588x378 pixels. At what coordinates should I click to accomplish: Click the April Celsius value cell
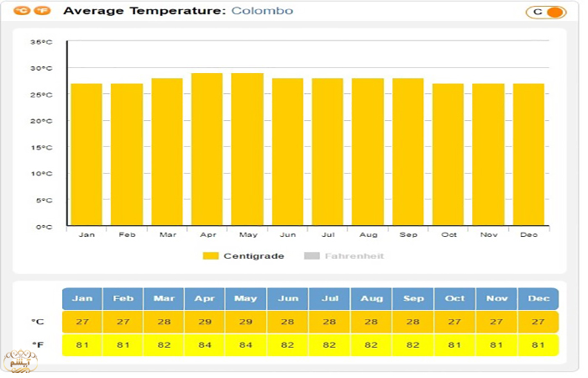206,322
